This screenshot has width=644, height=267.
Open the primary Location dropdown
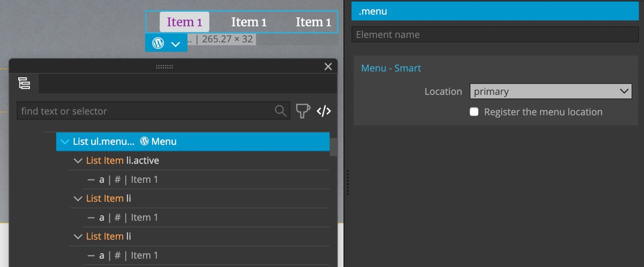click(551, 91)
